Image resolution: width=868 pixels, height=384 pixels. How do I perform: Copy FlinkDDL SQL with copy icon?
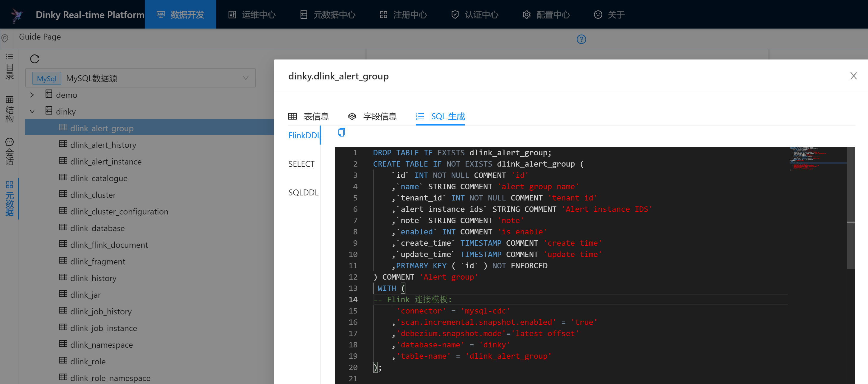(341, 133)
